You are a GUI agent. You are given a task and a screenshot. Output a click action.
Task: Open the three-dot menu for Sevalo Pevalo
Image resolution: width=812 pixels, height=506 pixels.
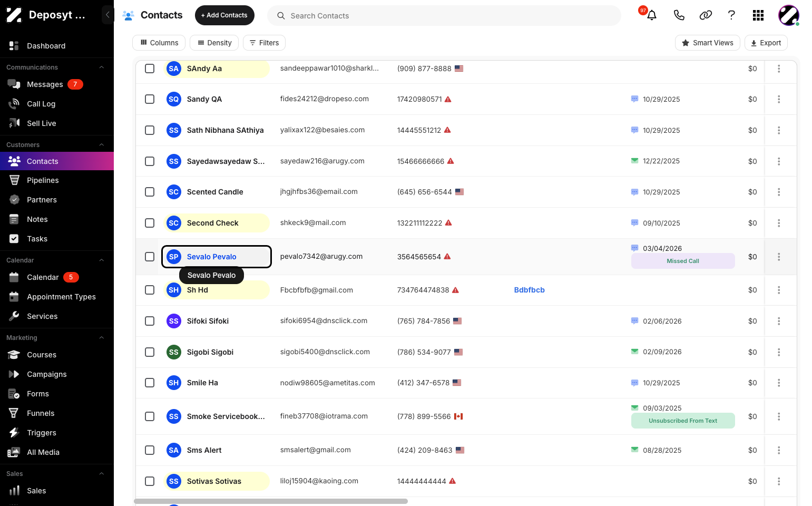tap(779, 257)
